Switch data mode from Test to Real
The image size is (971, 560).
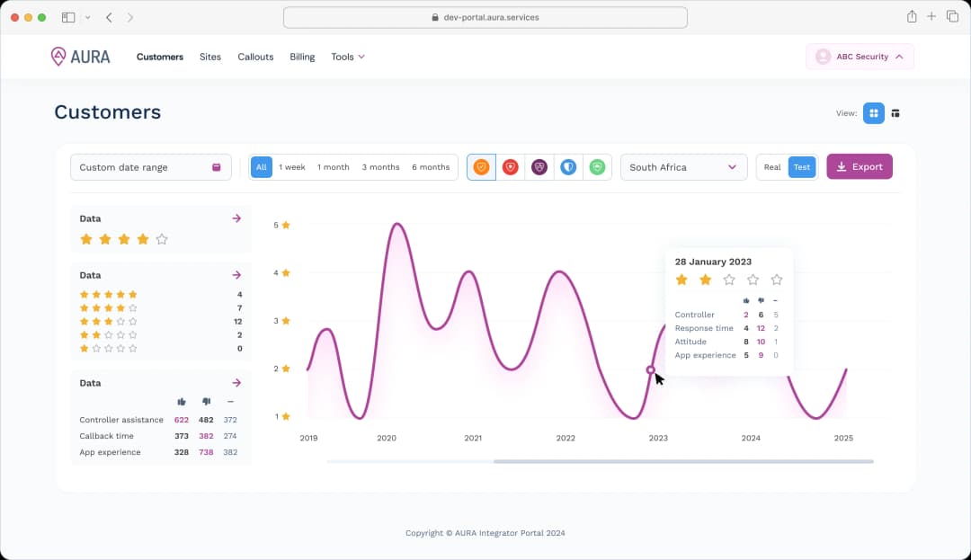coord(771,166)
